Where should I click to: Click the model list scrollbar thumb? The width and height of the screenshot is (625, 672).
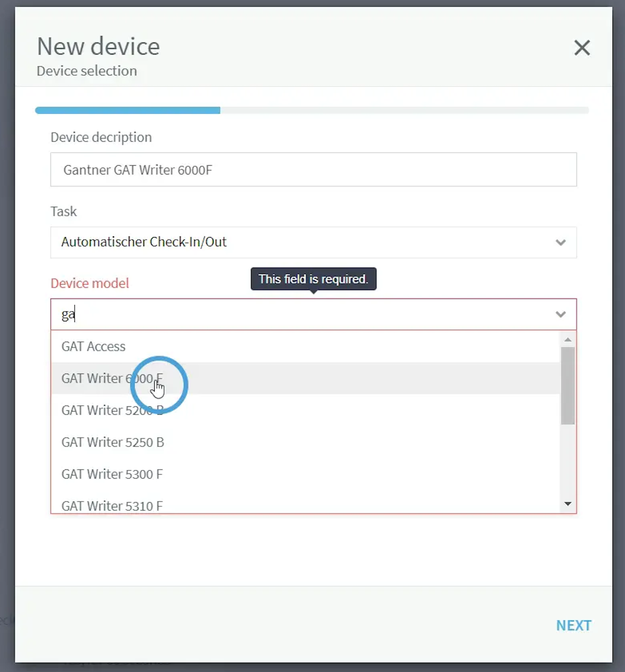coord(568,385)
